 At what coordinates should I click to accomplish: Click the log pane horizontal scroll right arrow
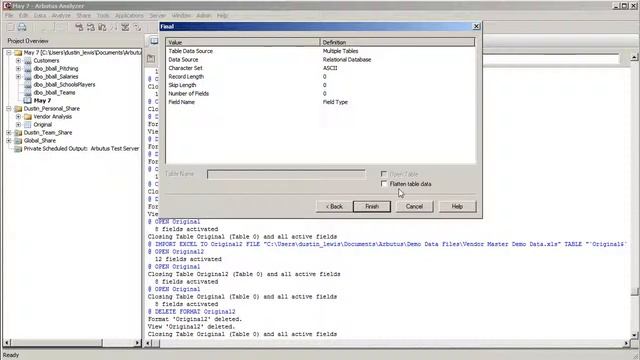click(627, 343)
